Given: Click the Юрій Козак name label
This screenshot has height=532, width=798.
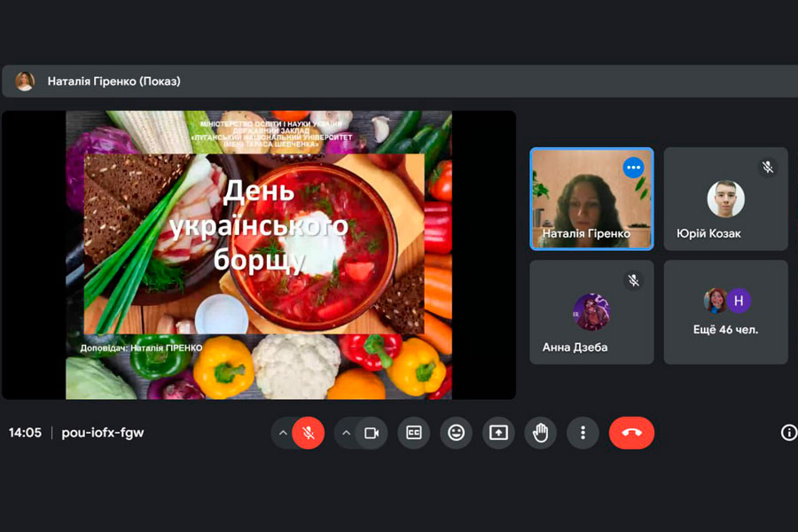Looking at the screenshot, I should (x=708, y=234).
